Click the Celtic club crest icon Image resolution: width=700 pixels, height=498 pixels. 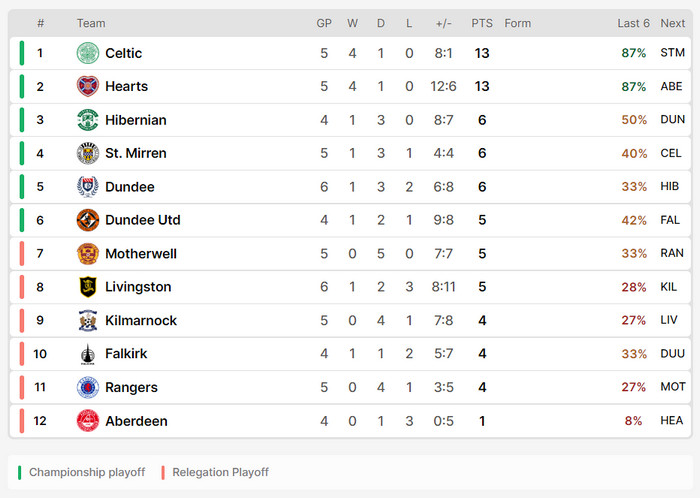(x=88, y=53)
